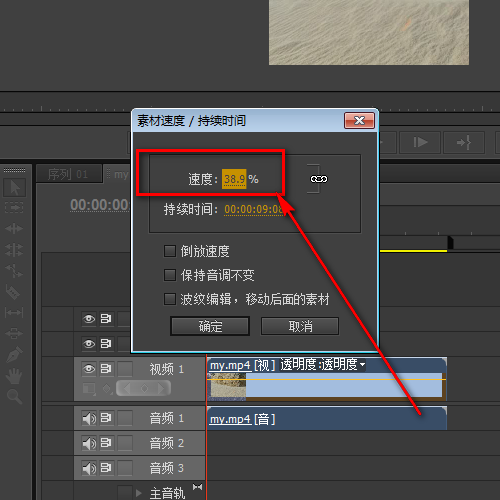Click the work area end marker
This screenshot has height=500, width=500.
click(450, 242)
